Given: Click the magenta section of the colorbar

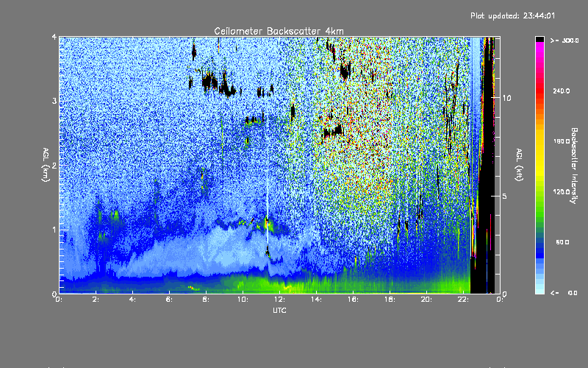Looking at the screenshot, I should (x=539, y=51).
